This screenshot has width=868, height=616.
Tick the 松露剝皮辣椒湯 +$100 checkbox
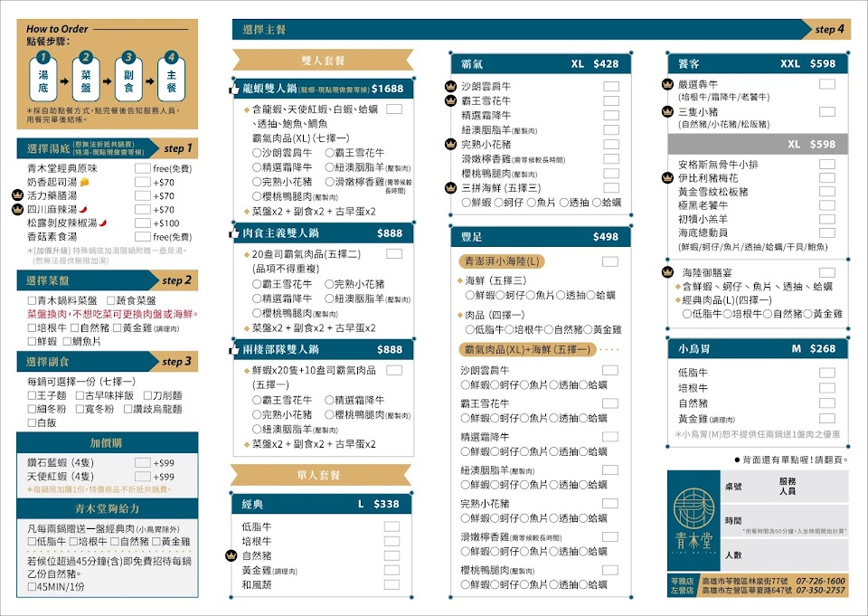(x=142, y=223)
